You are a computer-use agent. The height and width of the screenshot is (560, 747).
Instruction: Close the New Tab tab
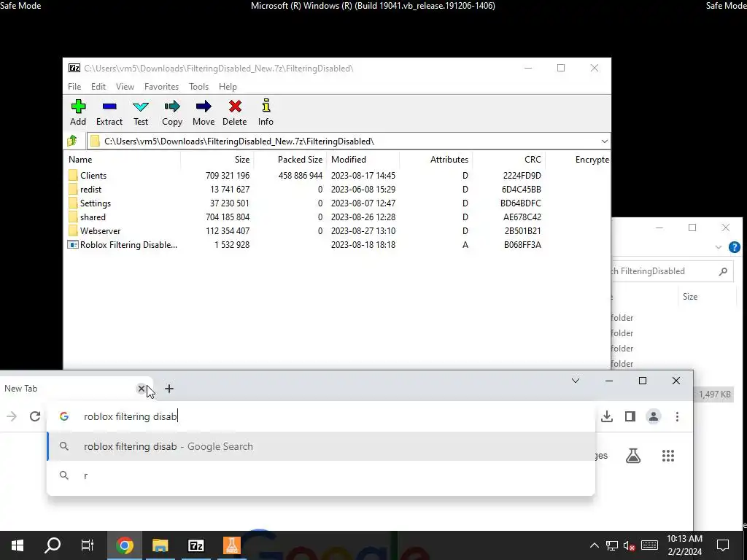(x=141, y=389)
